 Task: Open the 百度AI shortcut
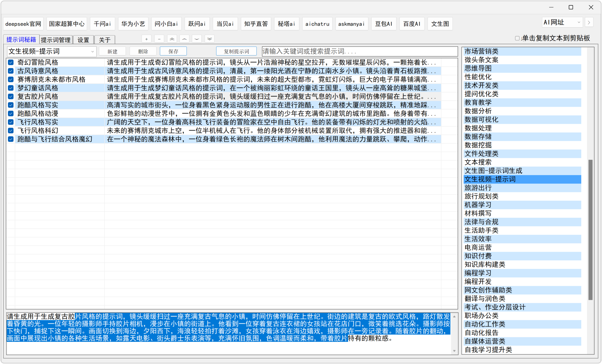tap(412, 24)
